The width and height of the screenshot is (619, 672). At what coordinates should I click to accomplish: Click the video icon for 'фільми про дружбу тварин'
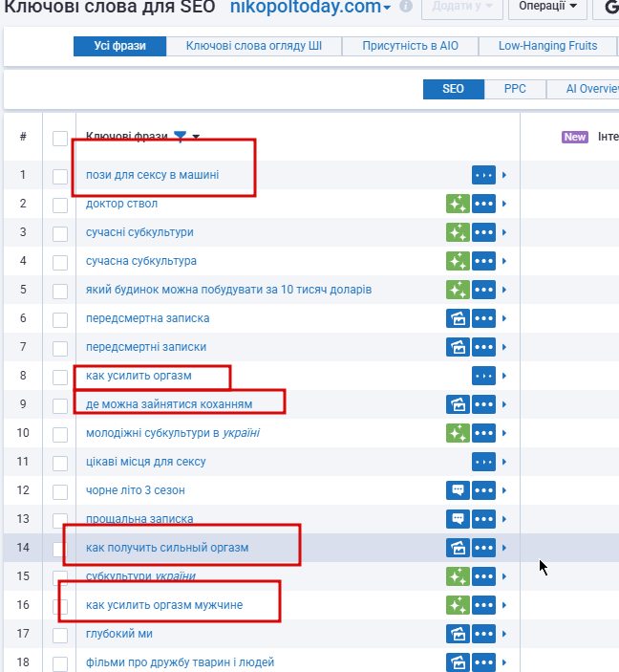coord(458,662)
